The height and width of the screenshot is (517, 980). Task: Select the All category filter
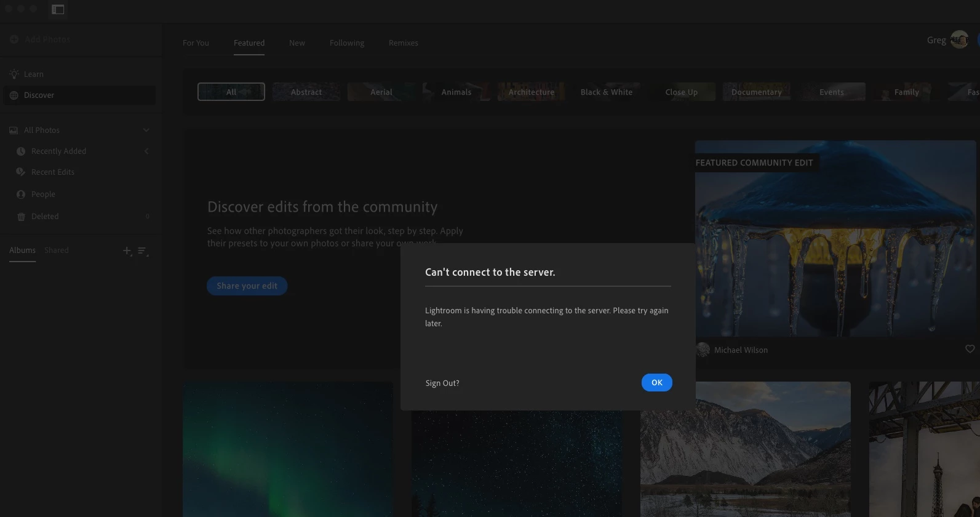231,92
